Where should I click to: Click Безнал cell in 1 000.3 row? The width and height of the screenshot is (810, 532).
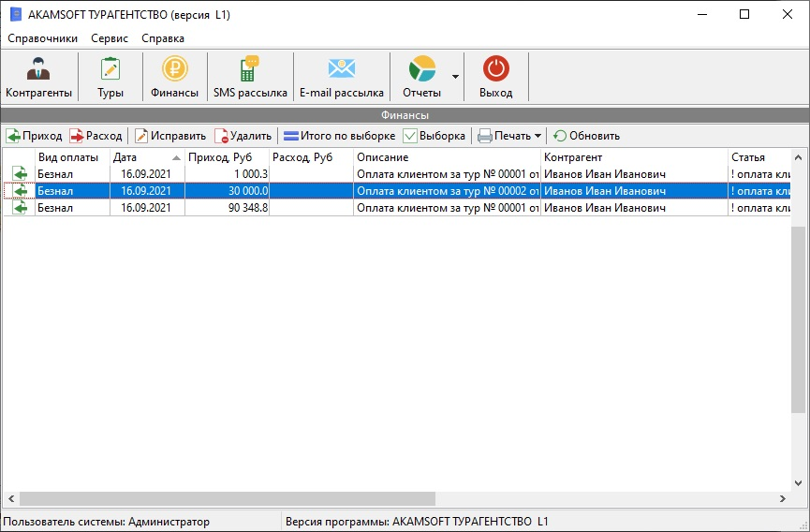click(x=72, y=174)
